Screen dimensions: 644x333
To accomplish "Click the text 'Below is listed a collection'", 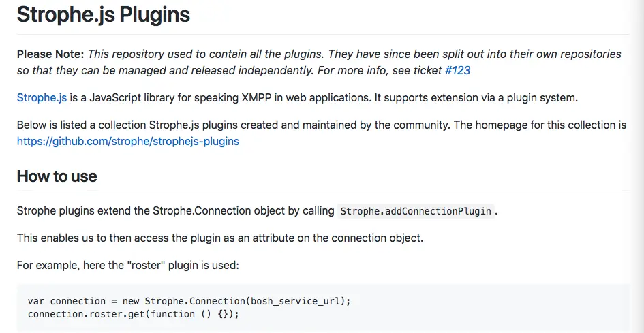I will click(x=81, y=125).
